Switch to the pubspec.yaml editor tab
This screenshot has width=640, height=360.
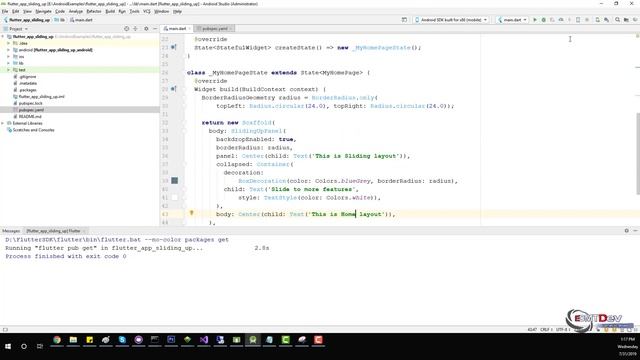215,29
